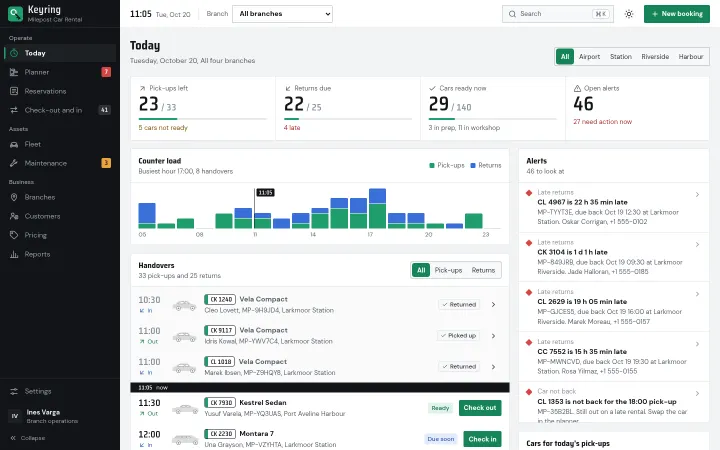Expand the CL 1018 Vela Compact row chevron

click(x=493, y=366)
